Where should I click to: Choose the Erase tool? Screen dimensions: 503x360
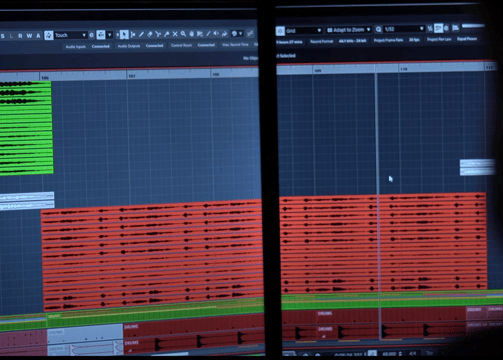click(x=150, y=34)
